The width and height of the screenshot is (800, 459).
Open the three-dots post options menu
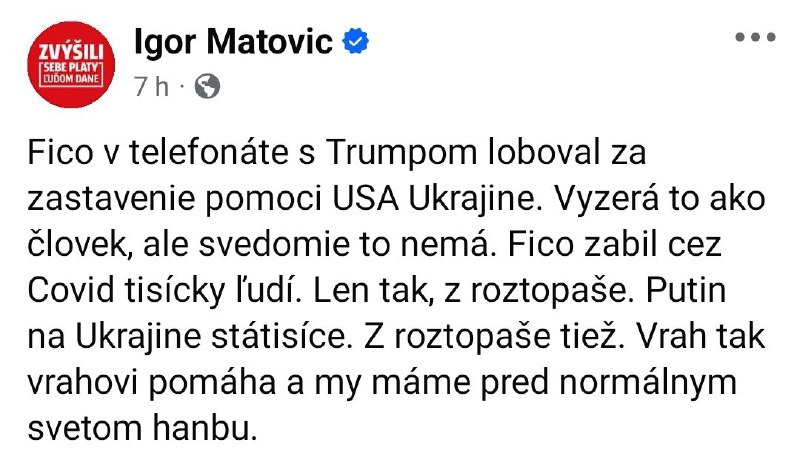(755, 37)
